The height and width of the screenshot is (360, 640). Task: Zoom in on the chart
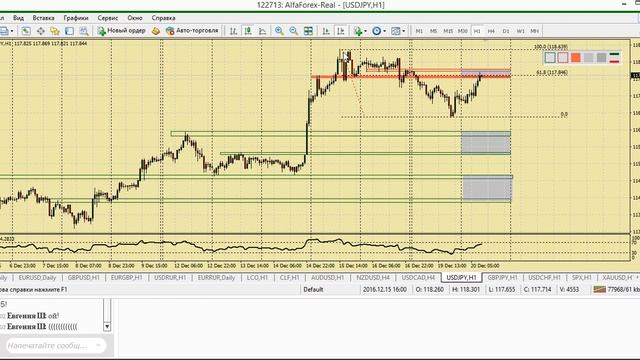(279, 31)
